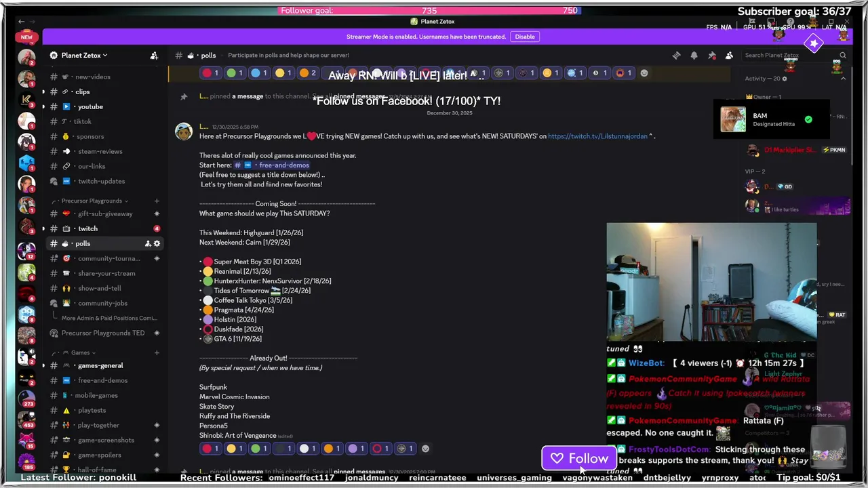This screenshot has height=488, width=868.
Task: Add reaction smiley below Shinobi message
Action: click(x=425, y=449)
